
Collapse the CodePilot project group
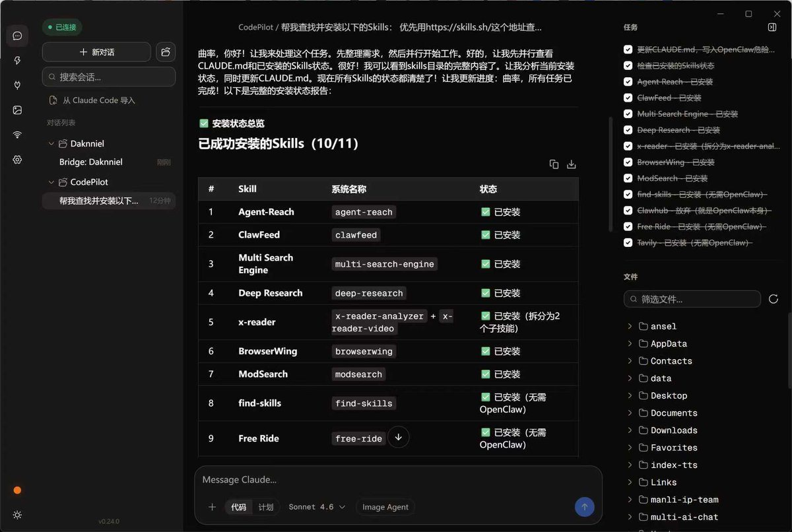click(51, 182)
